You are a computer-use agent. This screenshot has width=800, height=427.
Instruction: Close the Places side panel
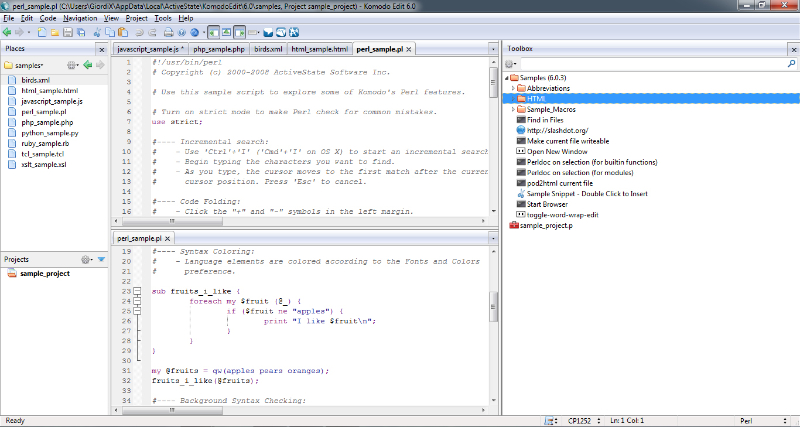coord(100,48)
